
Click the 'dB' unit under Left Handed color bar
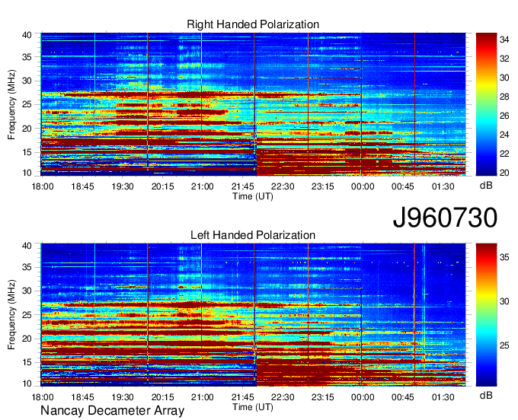(x=486, y=395)
